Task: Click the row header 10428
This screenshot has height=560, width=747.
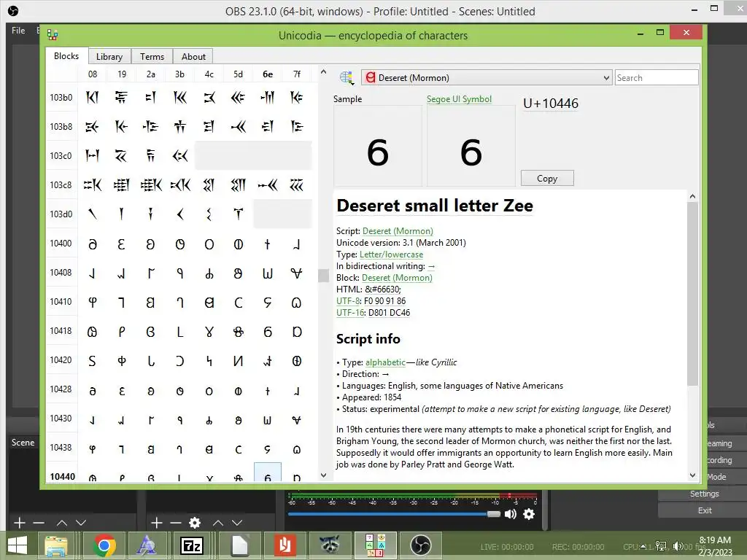Action: (x=61, y=389)
